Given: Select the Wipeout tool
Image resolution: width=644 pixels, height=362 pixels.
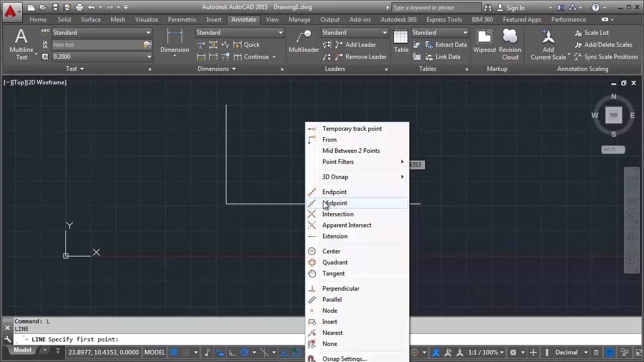Looking at the screenshot, I should pos(485,41).
